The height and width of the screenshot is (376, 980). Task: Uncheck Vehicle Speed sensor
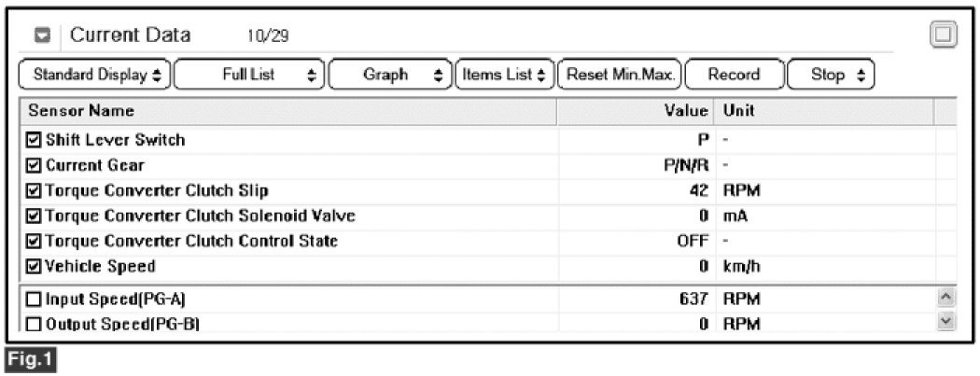35,267
